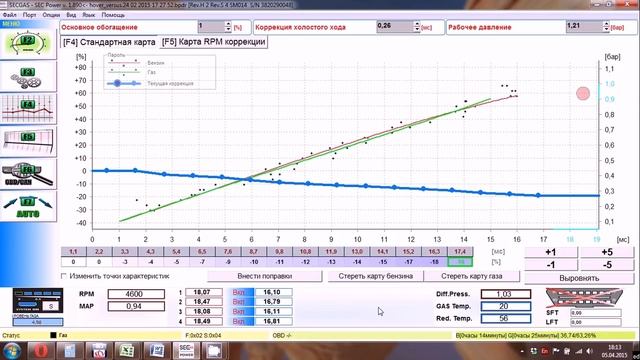Click the Red. Temp. value 56
The image size is (640, 360).
coord(506,318)
